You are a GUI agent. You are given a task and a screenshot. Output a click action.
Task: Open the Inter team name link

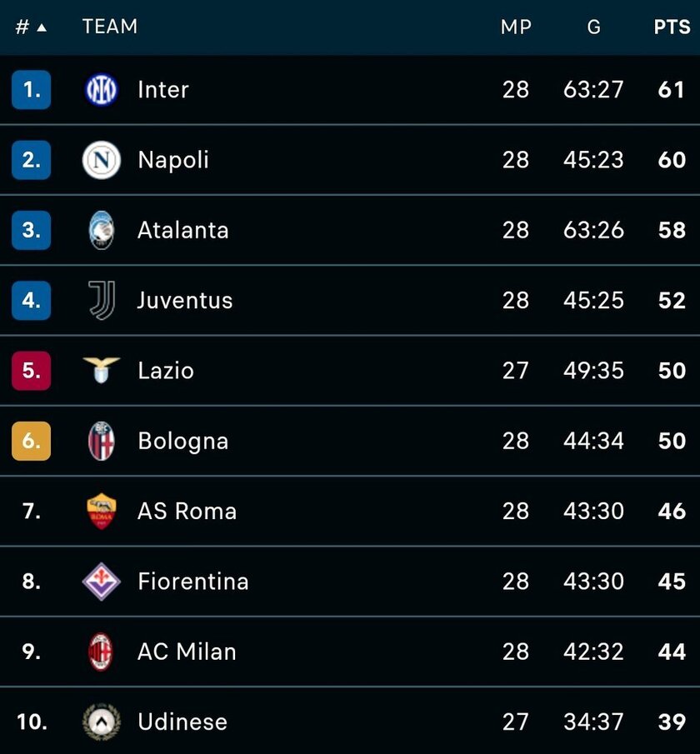pyautogui.click(x=163, y=90)
